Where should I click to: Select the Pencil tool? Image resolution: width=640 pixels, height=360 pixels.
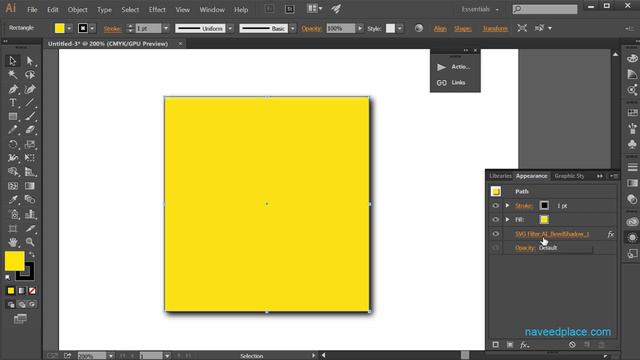click(x=13, y=130)
